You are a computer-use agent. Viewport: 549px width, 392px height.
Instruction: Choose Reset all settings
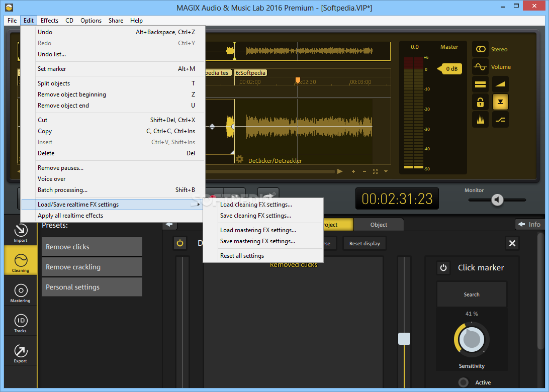pyautogui.click(x=263, y=256)
